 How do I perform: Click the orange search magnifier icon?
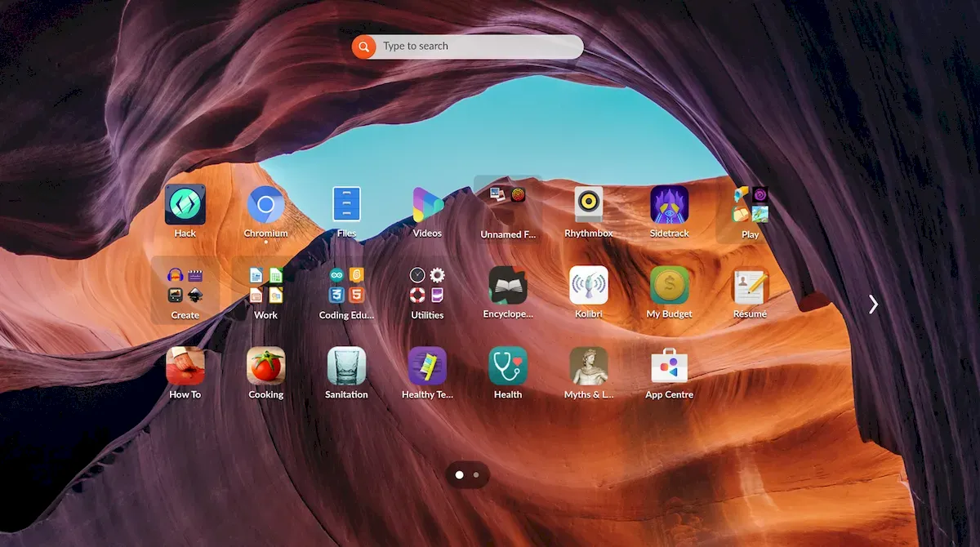(x=363, y=47)
